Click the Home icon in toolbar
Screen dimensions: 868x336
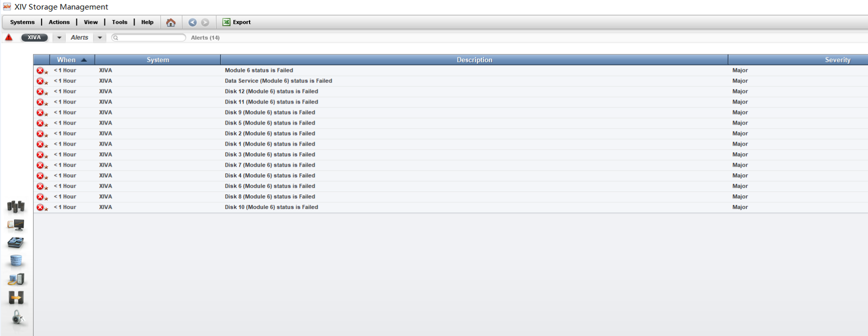coord(171,22)
